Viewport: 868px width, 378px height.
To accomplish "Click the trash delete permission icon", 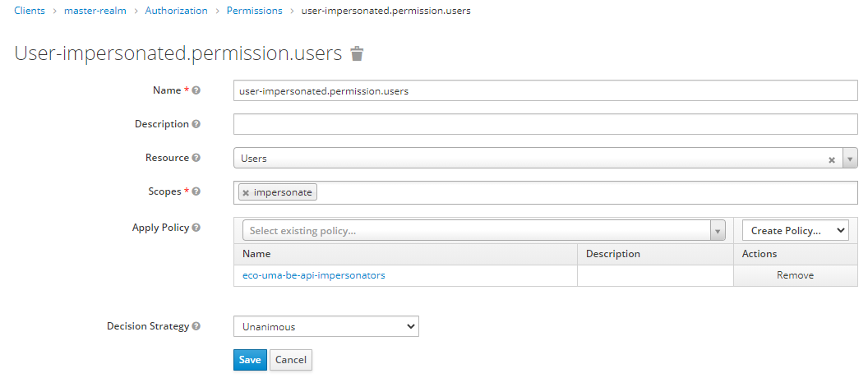I will [357, 54].
